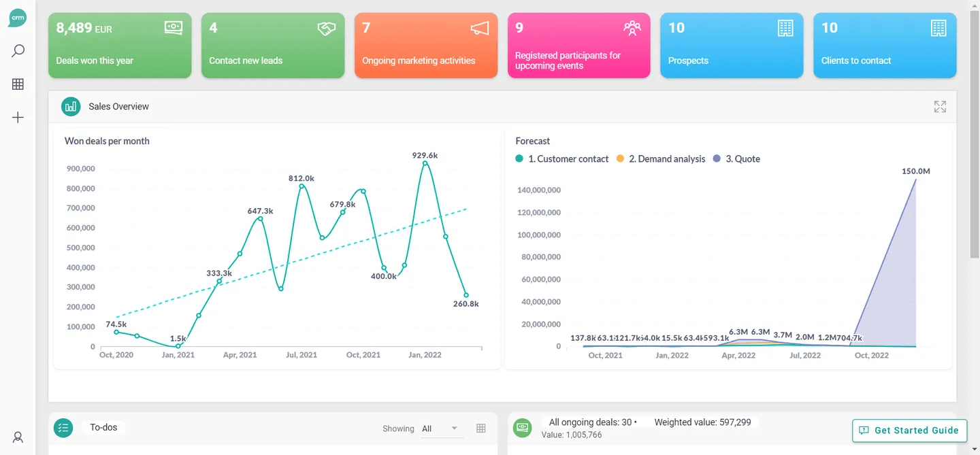Click the To-dos title
The image size is (980, 455).
(103, 428)
